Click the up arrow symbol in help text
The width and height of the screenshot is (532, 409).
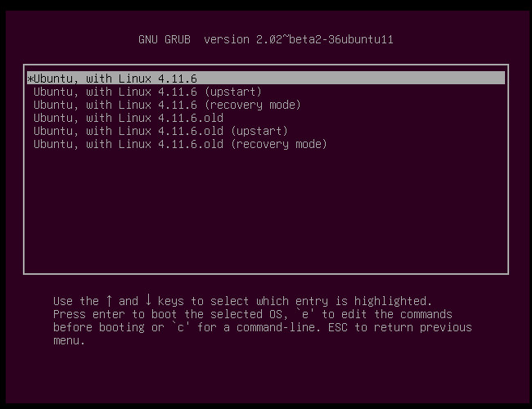109,301
